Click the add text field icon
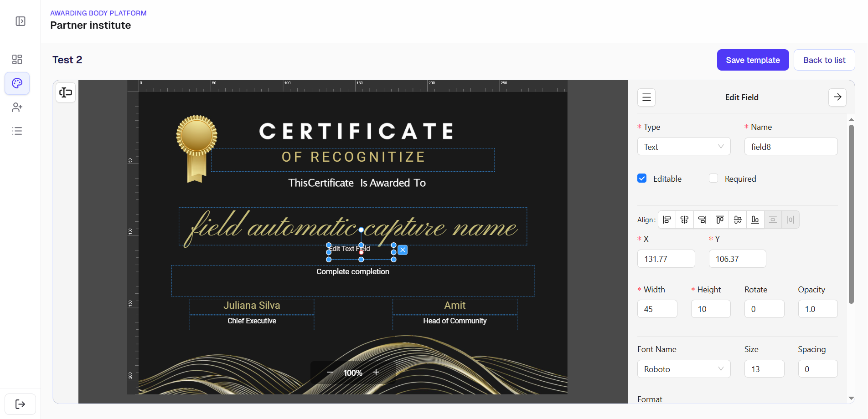 point(66,92)
